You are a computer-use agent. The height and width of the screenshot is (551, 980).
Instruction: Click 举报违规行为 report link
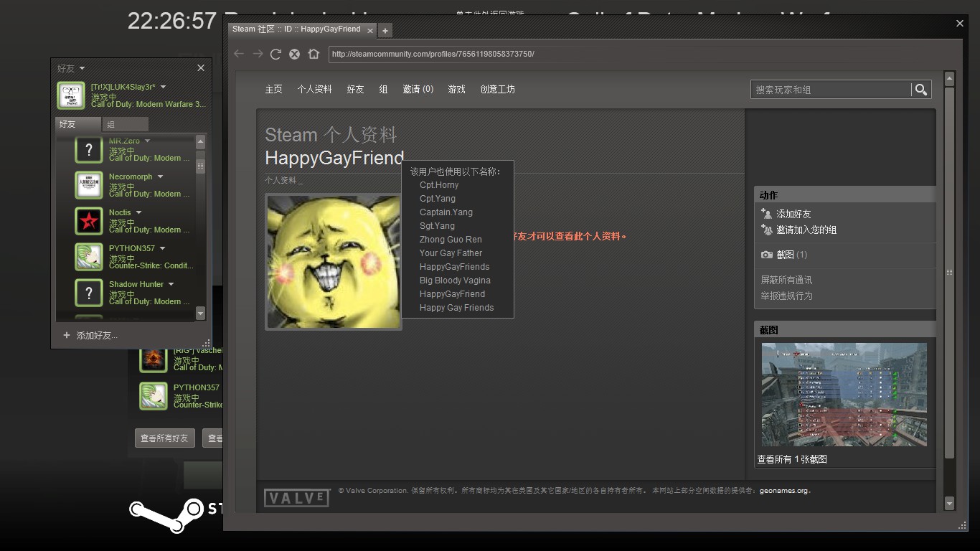pyautogui.click(x=786, y=296)
